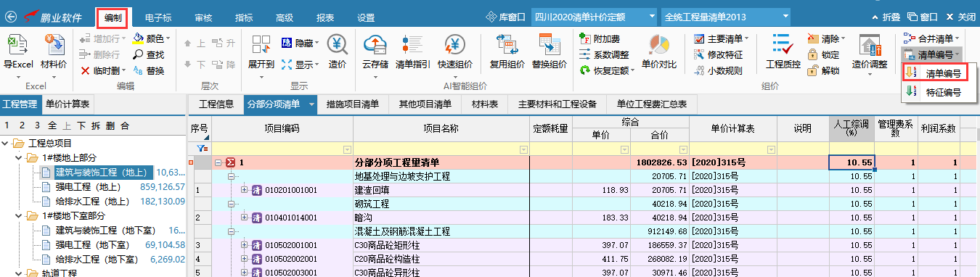
Task: Expand the 010201001001 row
Action: (x=245, y=190)
